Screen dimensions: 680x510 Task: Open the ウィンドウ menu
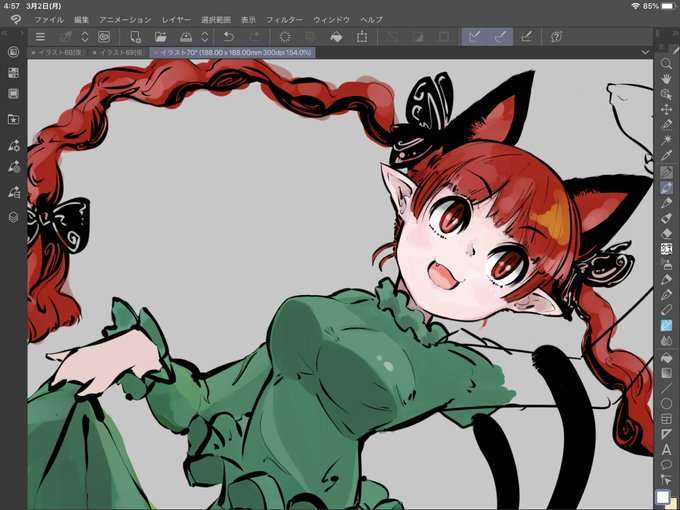[x=331, y=20]
